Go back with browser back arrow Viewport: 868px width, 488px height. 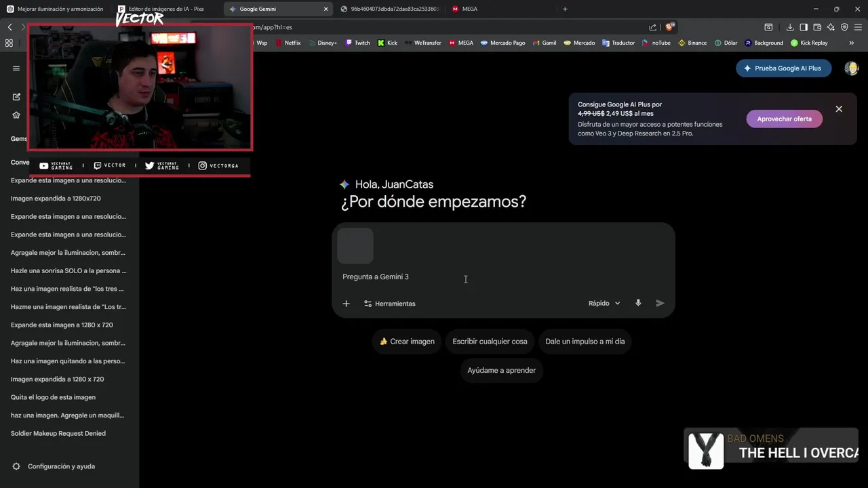tap(9, 27)
